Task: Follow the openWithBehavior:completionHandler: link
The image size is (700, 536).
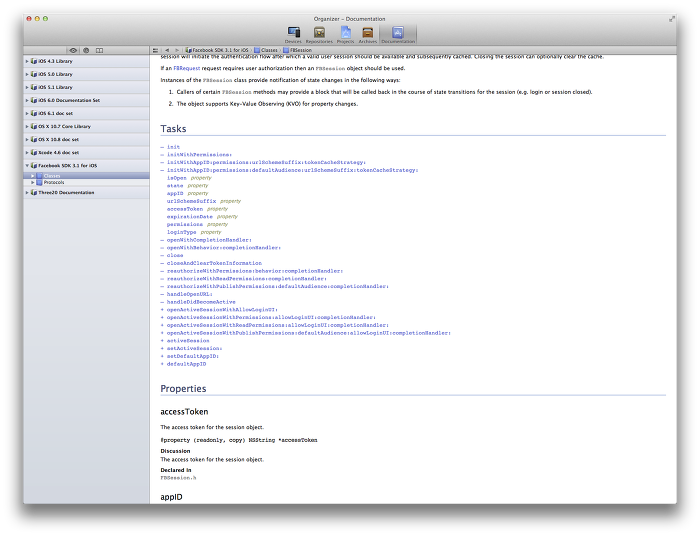Action: click(224, 248)
